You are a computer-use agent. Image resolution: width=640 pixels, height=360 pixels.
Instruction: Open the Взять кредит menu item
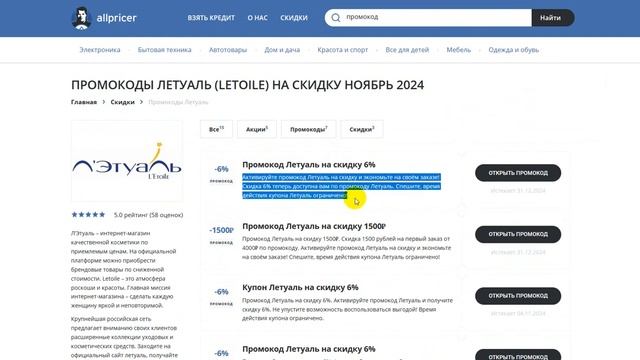pos(211,18)
